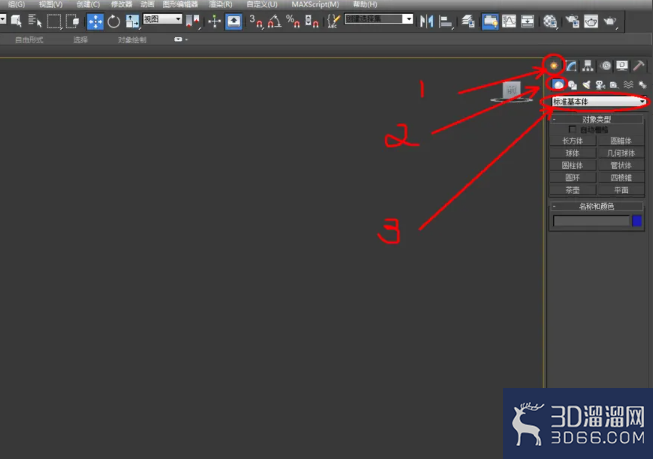
Task: Open the 图形编辑器 menu
Action: click(180, 5)
